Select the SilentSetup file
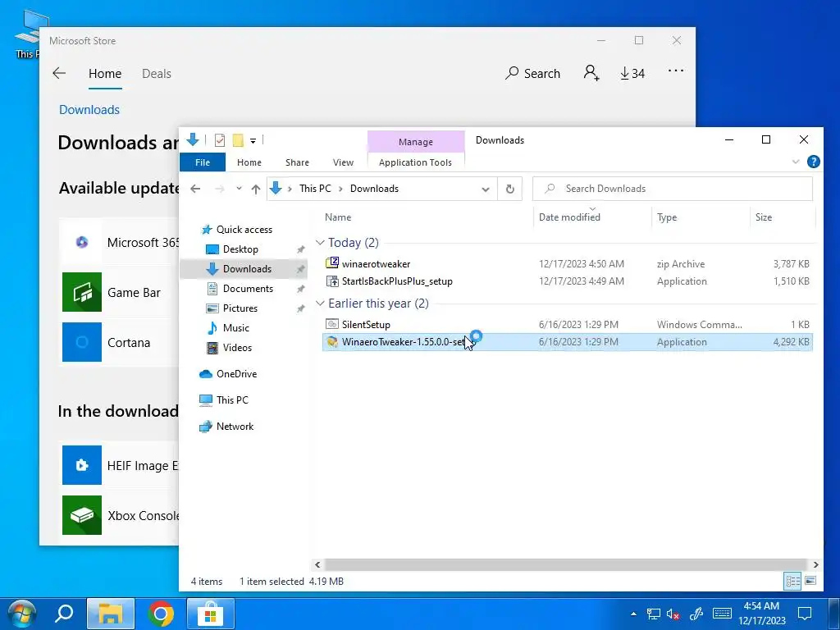The width and height of the screenshot is (840, 630). 366,325
